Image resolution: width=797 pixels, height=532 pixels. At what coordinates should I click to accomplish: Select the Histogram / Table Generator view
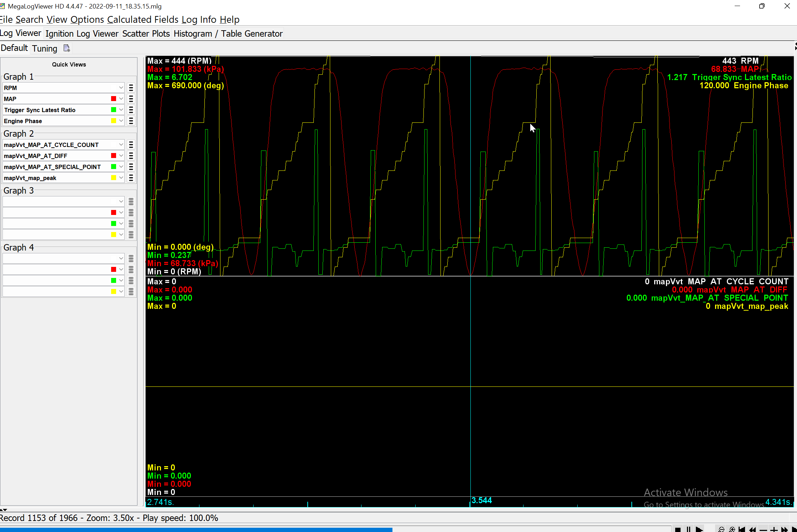228,33
